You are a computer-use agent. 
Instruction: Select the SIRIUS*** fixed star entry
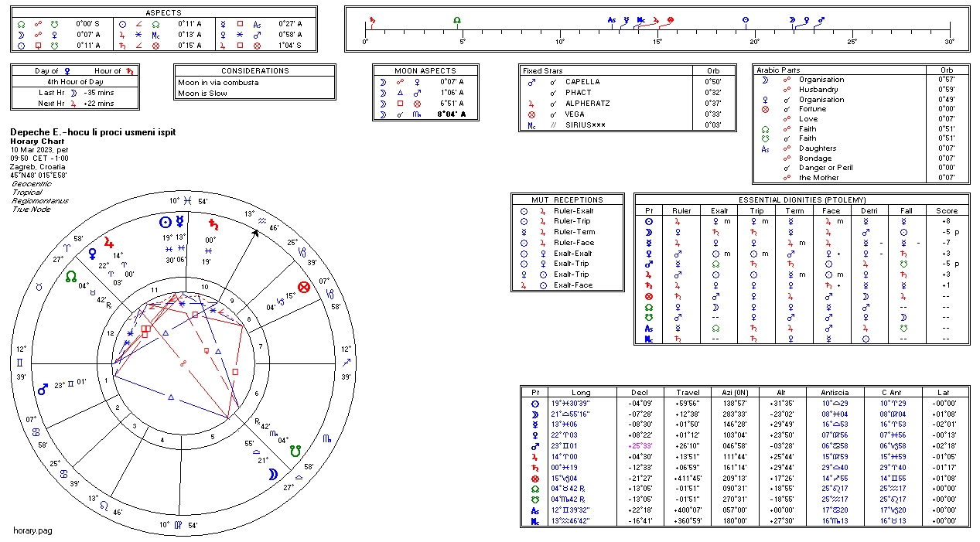click(586, 124)
